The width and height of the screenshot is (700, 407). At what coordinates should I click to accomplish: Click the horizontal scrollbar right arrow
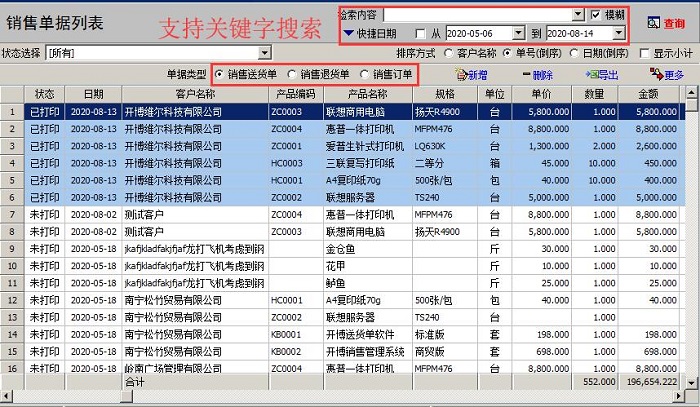[x=679, y=395]
